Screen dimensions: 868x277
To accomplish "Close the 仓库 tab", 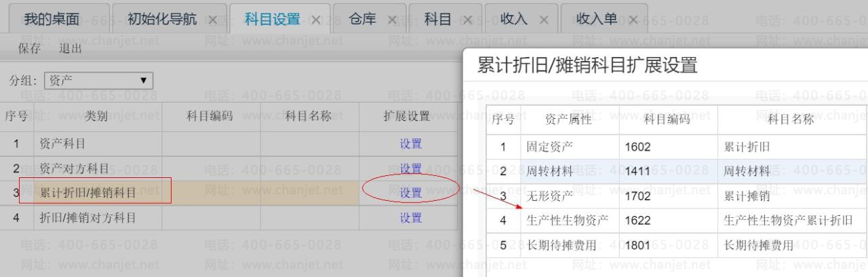I will (x=391, y=20).
